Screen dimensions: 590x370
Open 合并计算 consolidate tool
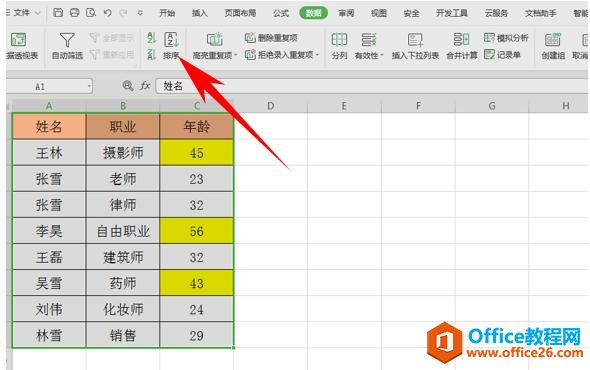click(x=461, y=46)
